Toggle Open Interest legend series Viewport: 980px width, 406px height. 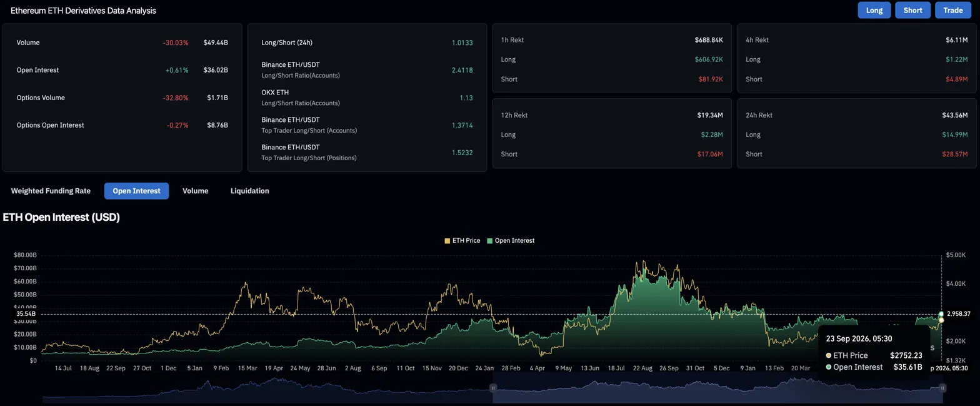[511, 240]
